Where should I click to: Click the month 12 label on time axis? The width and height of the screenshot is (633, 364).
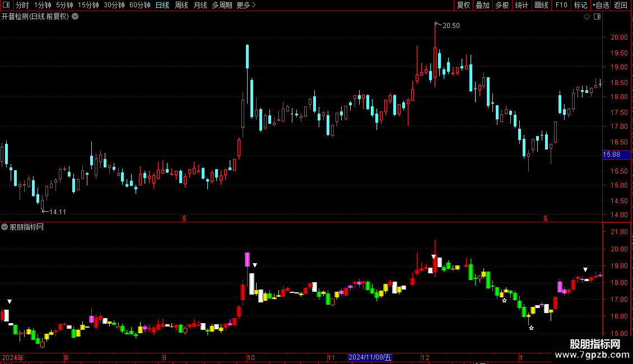(425, 357)
